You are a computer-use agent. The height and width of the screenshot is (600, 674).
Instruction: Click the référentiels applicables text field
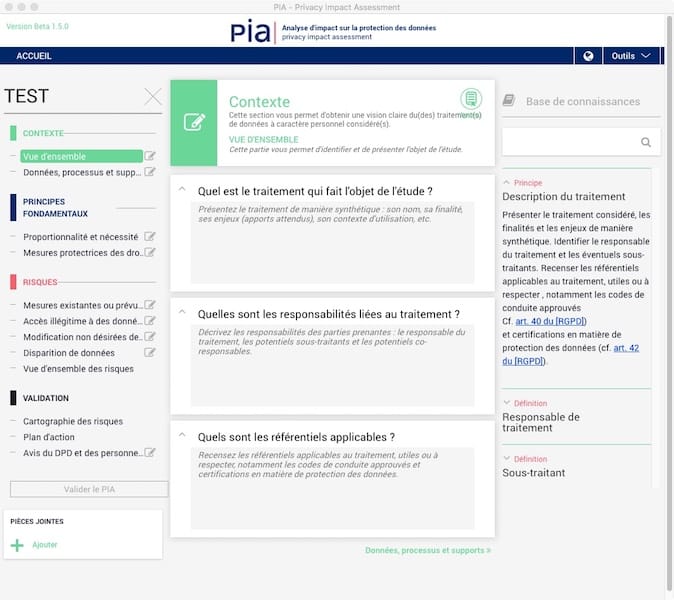[x=332, y=488]
